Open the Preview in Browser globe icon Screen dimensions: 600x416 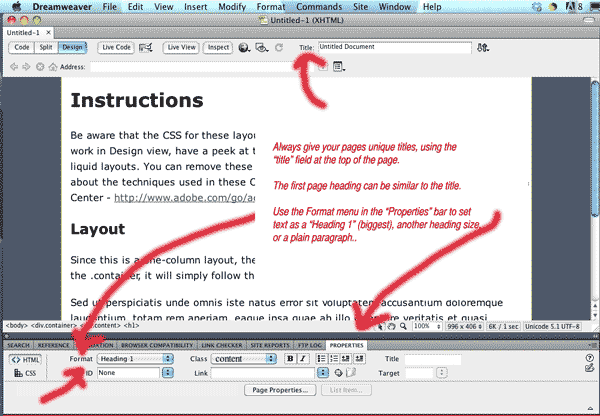pos(244,47)
